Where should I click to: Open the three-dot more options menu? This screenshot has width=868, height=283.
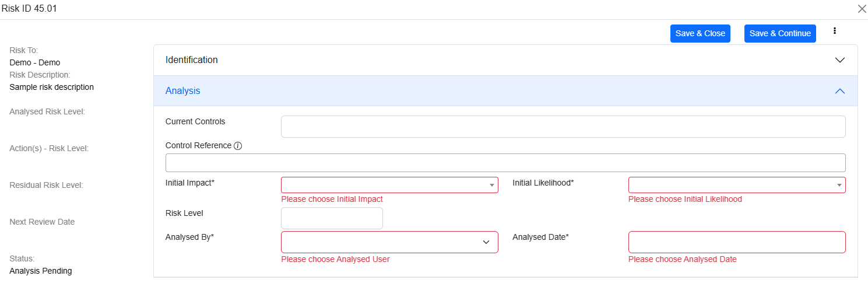click(x=835, y=31)
